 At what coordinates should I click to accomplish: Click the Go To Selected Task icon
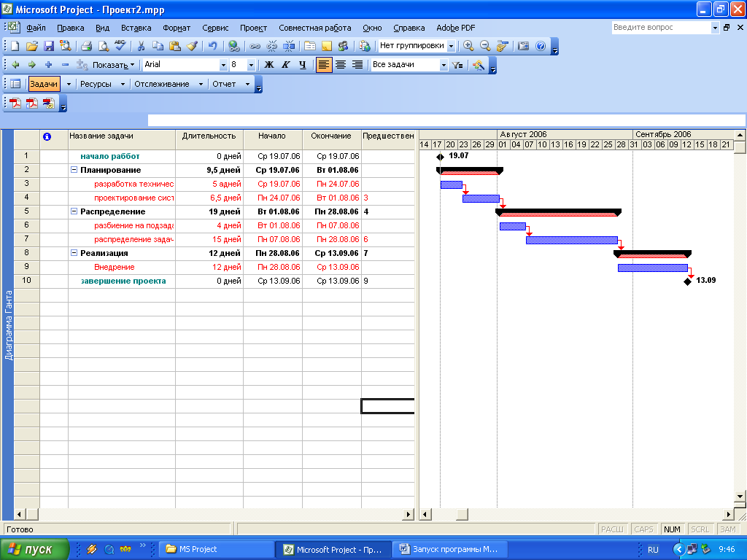pos(502,46)
